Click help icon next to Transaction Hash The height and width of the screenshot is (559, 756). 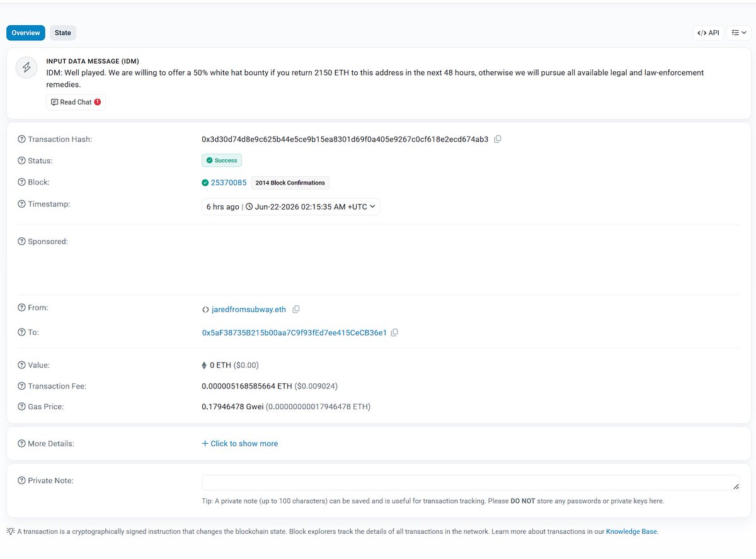(x=21, y=139)
